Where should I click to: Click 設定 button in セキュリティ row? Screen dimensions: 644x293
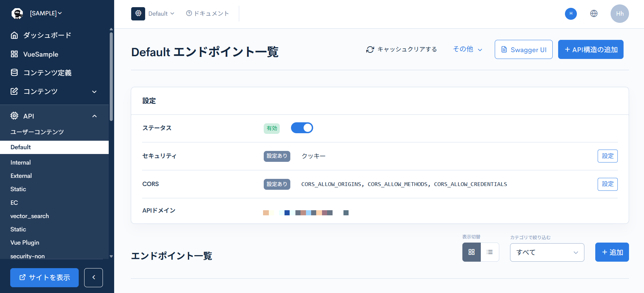(608, 156)
